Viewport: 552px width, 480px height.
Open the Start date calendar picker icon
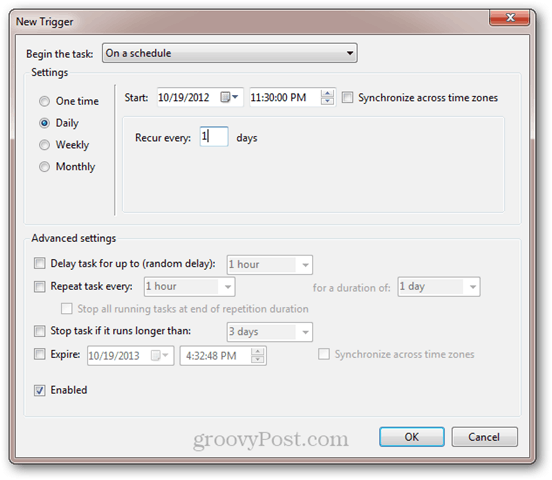pyautogui.click(x=229, y=97)
